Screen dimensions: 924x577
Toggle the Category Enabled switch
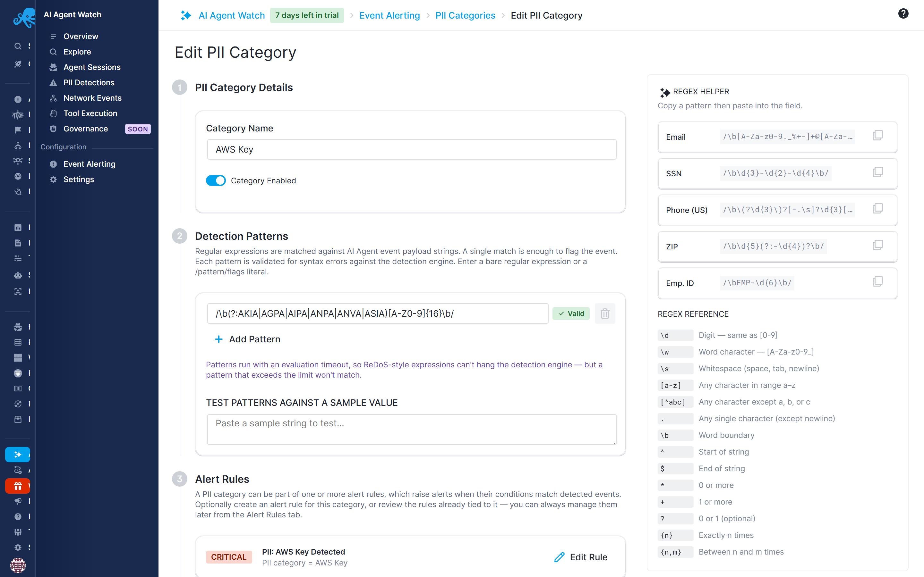[216, 180]
